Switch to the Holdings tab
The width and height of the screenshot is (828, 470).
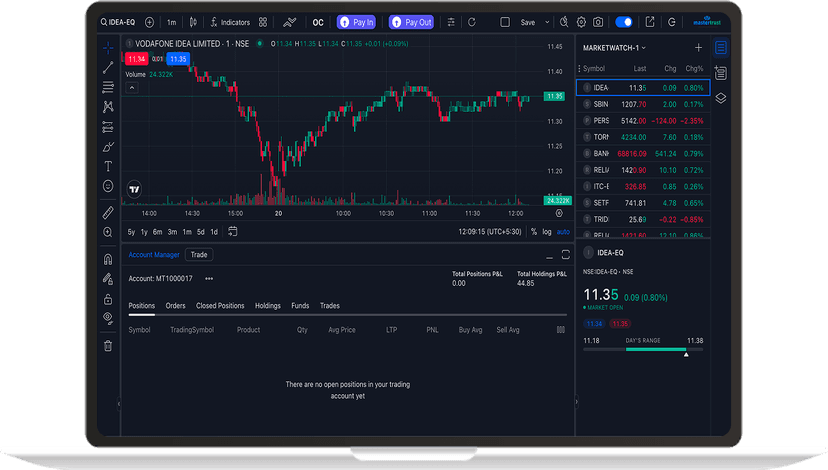click(x=267, y=306)
